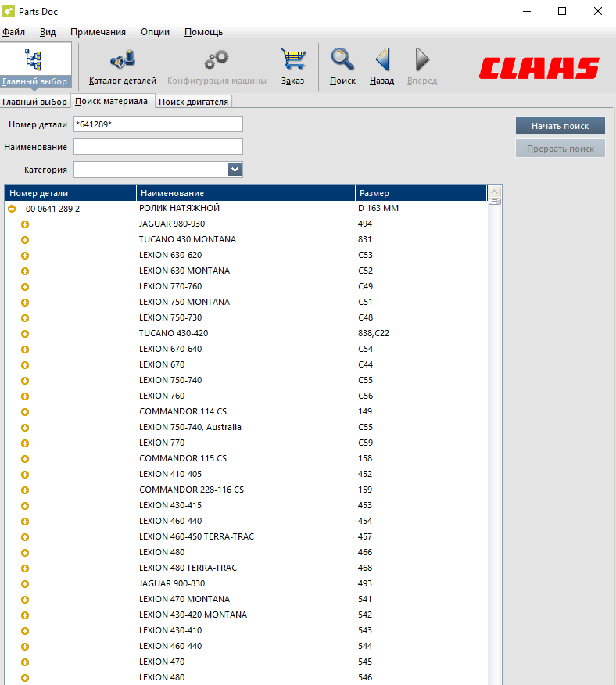The height and width of the screenshot is (685, 616).
Task: Select the size value 838,C22
Action: point(374,333)
